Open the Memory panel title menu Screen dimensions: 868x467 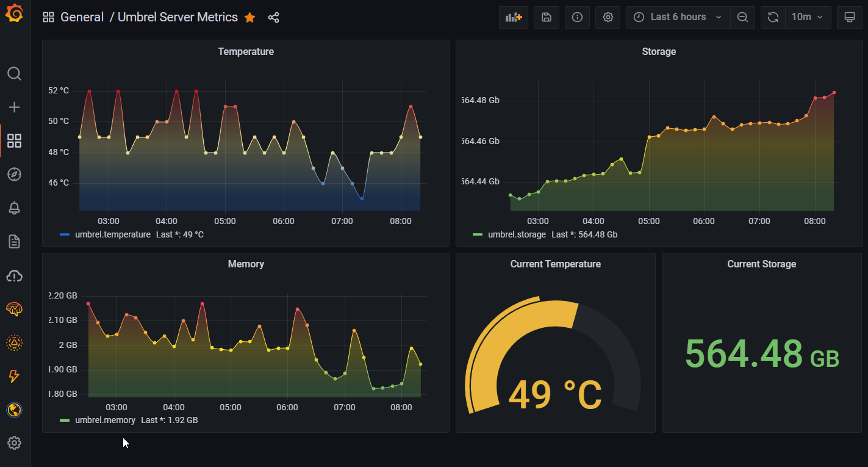tap(246, 264)
